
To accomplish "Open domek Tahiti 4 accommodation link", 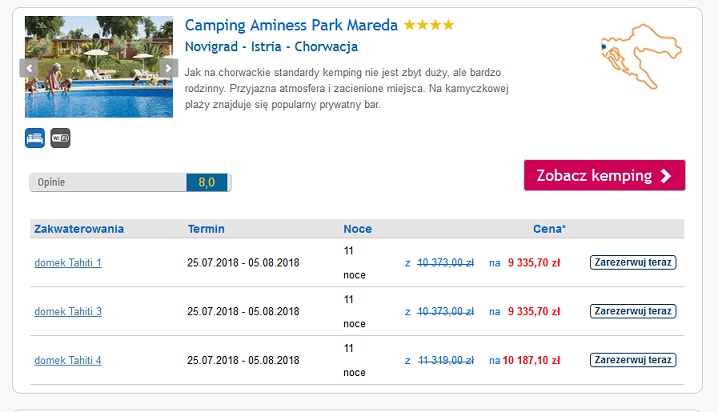I will point(68,360).
